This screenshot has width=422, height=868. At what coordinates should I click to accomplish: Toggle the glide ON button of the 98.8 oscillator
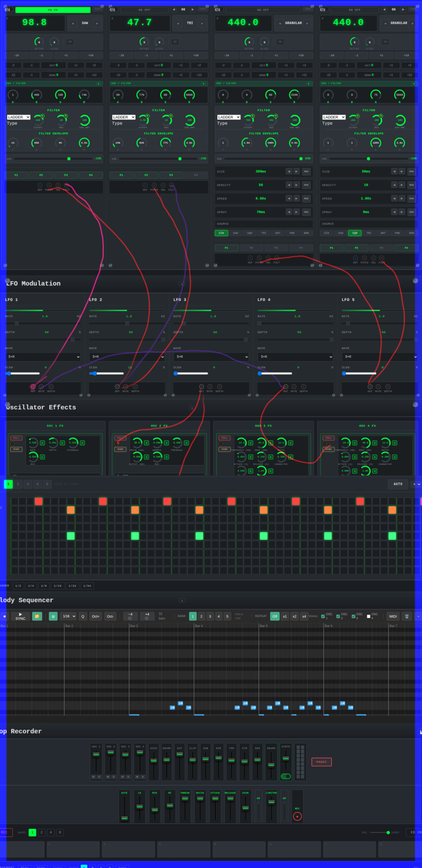point(70,42)
